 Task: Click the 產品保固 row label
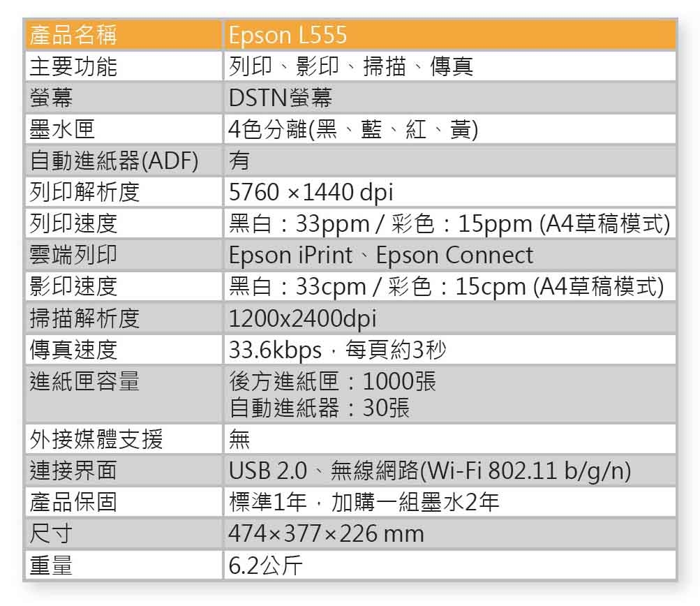pyautogui.click(x=73, y=502)
